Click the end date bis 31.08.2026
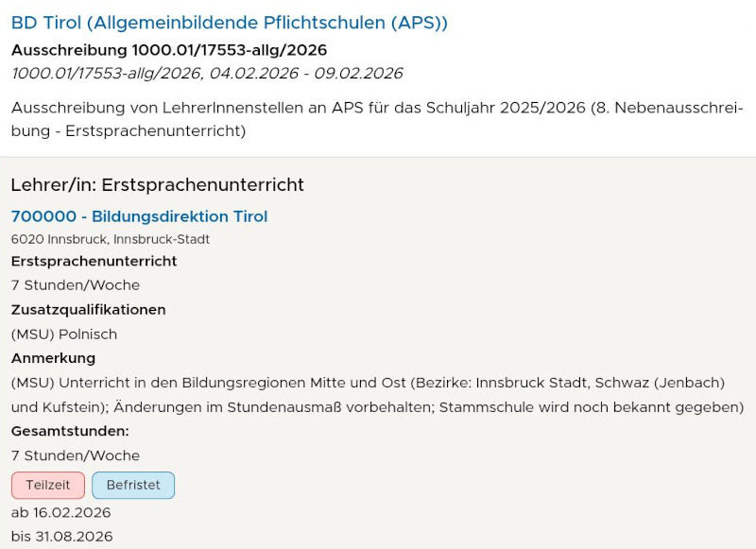Screen dimensions: 756x549 point(62,537)
